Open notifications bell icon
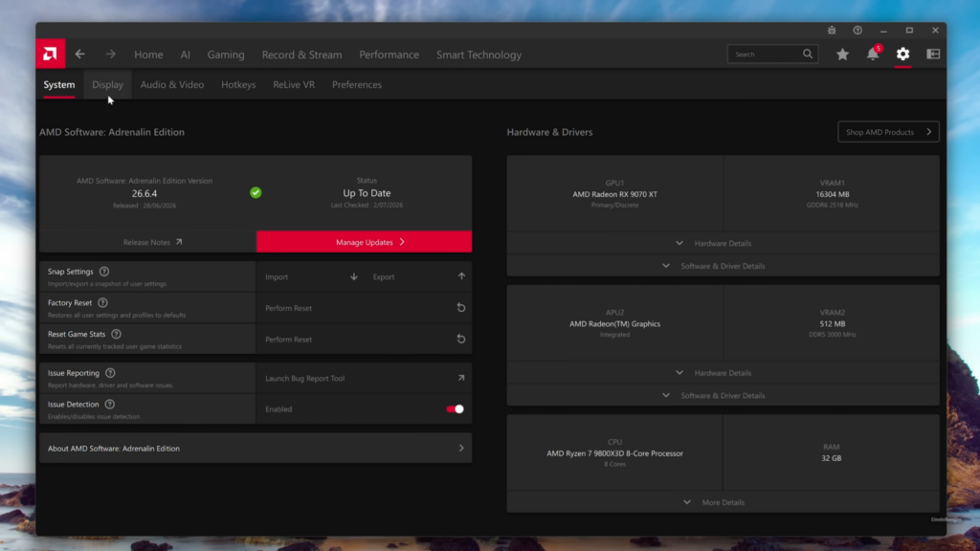This screenshot has width=980, height=551. pos(873,55)
